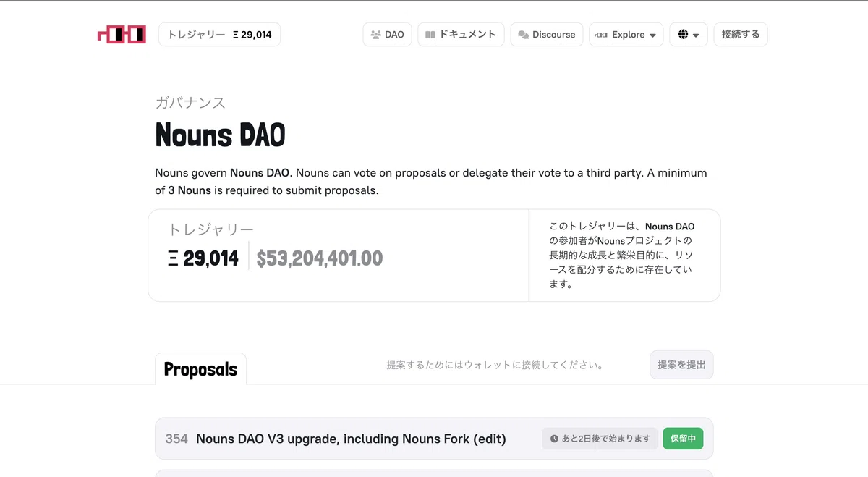Click the $53,204,401.00 treasury USD value
The image size is (868, 477).
pyautogui.click(x=320, y=258)
